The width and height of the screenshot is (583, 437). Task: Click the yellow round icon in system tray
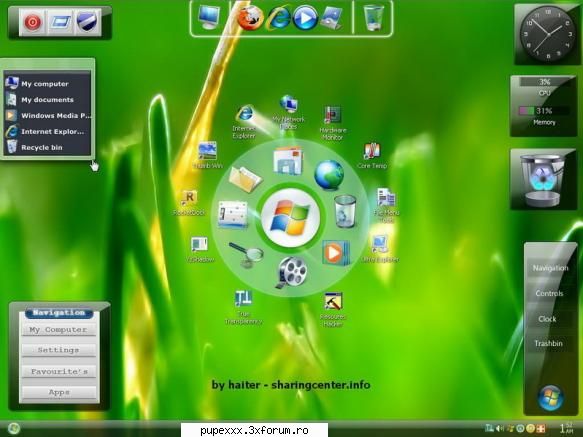[x=531, y=428]
